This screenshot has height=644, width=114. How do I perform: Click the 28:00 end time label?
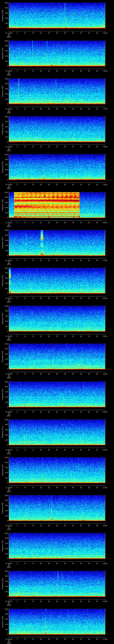click(105, 525)
